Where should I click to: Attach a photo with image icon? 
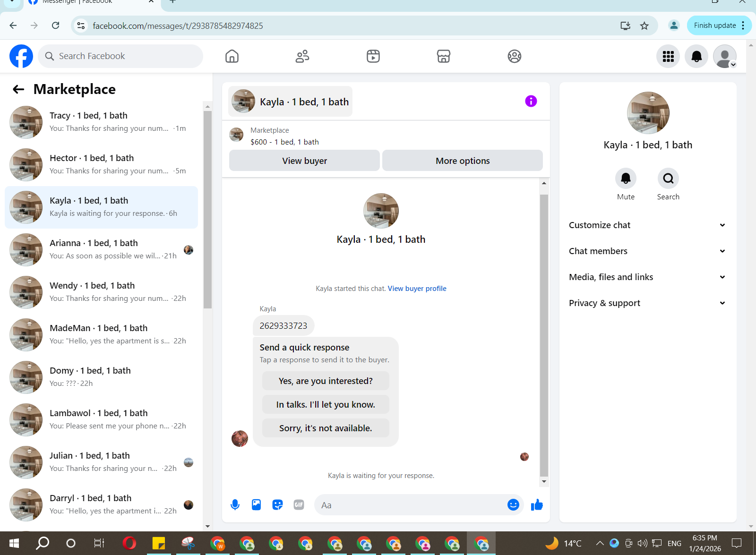(256, 505)
